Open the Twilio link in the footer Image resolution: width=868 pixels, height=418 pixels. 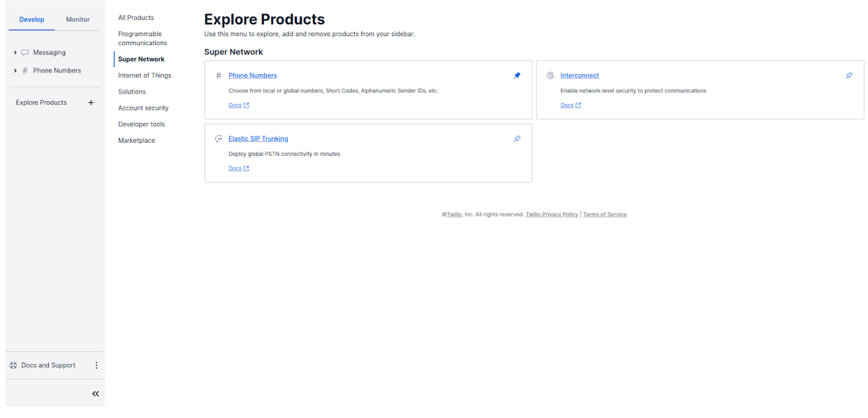coord(454,215)
